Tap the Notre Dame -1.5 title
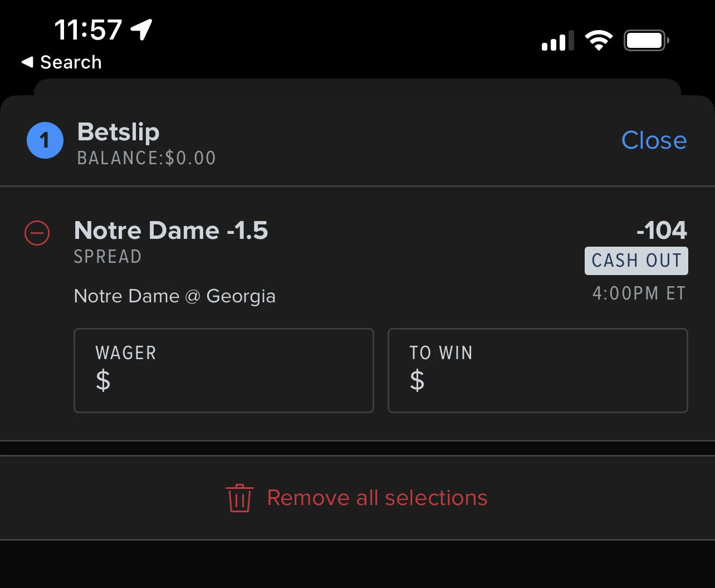Screen dimensions: 715x588 coord(171,231)
